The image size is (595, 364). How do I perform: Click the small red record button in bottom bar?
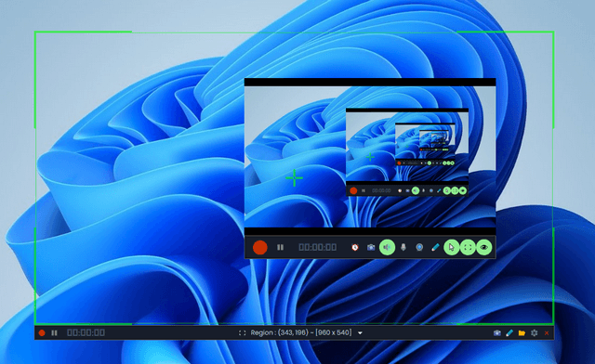pyautogui.click(x=42, y=333)
